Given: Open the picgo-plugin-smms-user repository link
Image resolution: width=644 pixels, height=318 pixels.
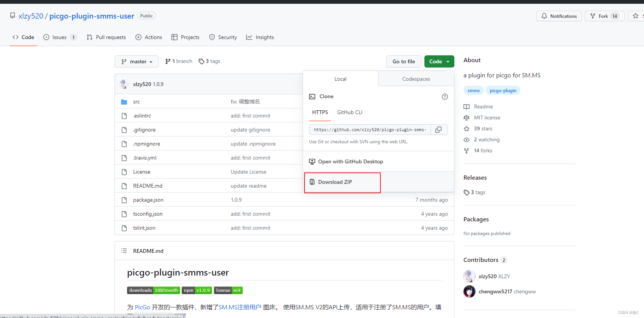Looking at the screenshot, I should point(92,16).
